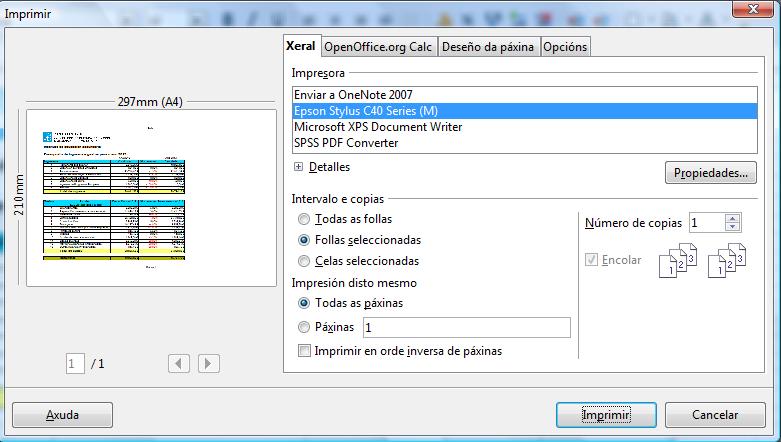Expand the Detalles printer section

(x=298, y=167)
